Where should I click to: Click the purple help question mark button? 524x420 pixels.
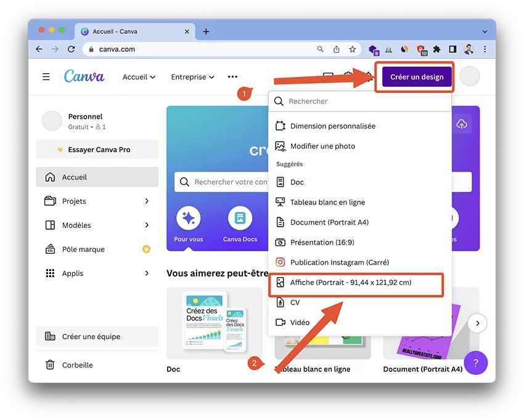pyautogui.click(x=475, y=362)
